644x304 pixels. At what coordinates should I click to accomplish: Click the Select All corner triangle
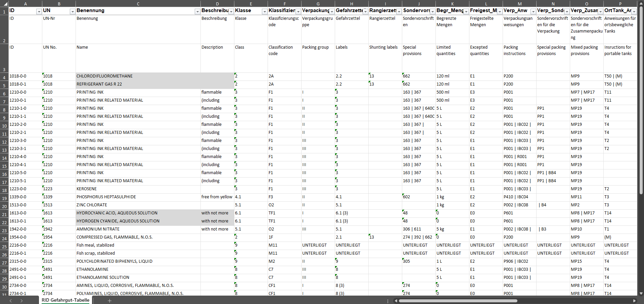point(4,4)
